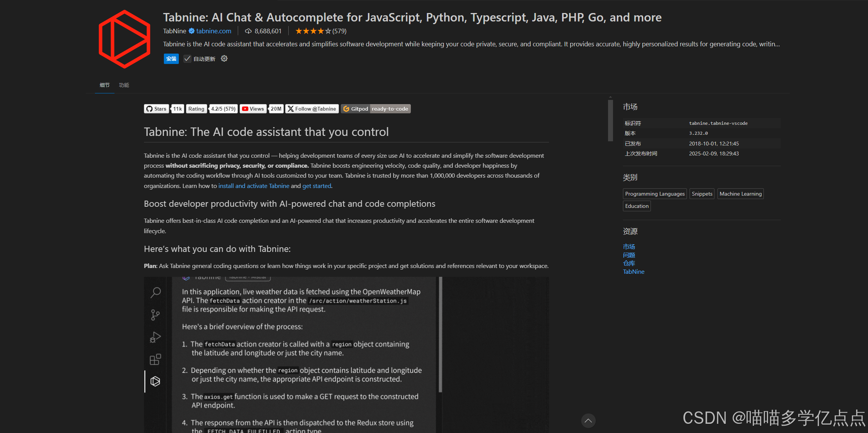Click the install count 8,688,601
The height and width of the screenshot is (433, 868).
pyautogui.click(x=268, y=31)
